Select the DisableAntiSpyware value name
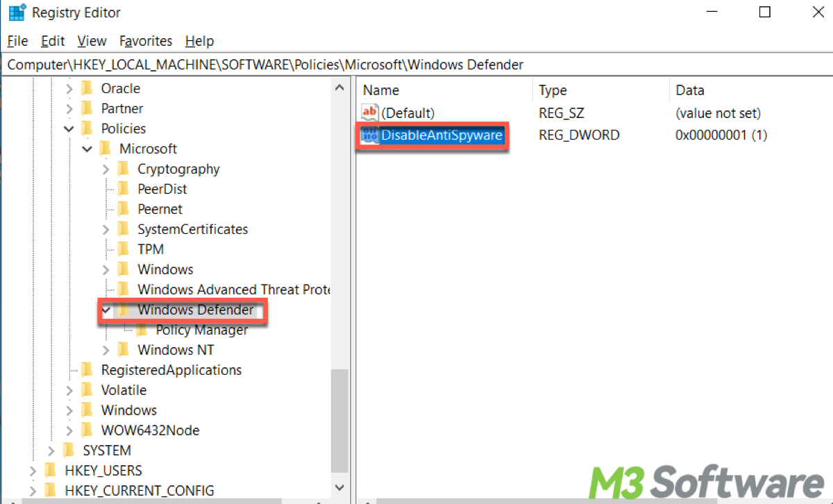The image size is (833, 504). pyautogui.click(x=441, y=135)
